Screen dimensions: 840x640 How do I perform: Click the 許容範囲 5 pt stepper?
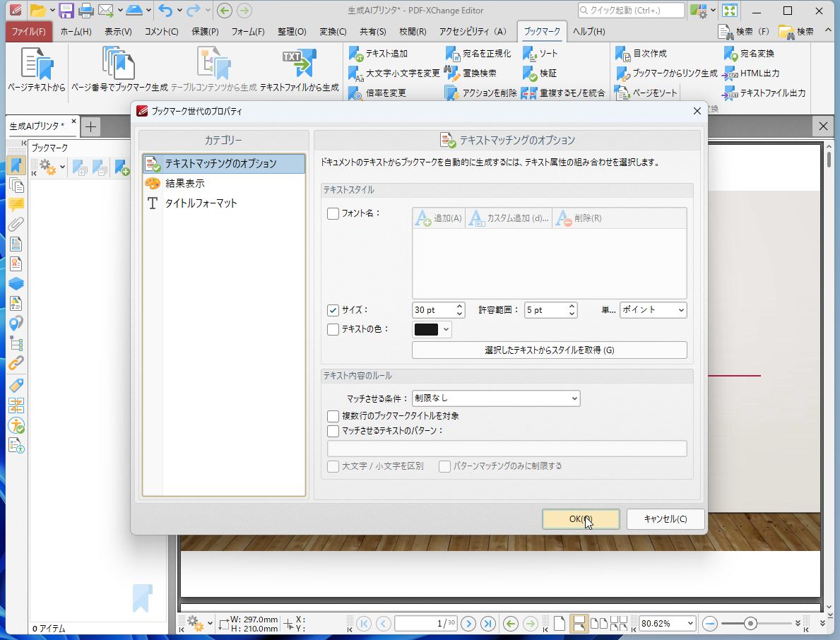(x=572, y=310)
